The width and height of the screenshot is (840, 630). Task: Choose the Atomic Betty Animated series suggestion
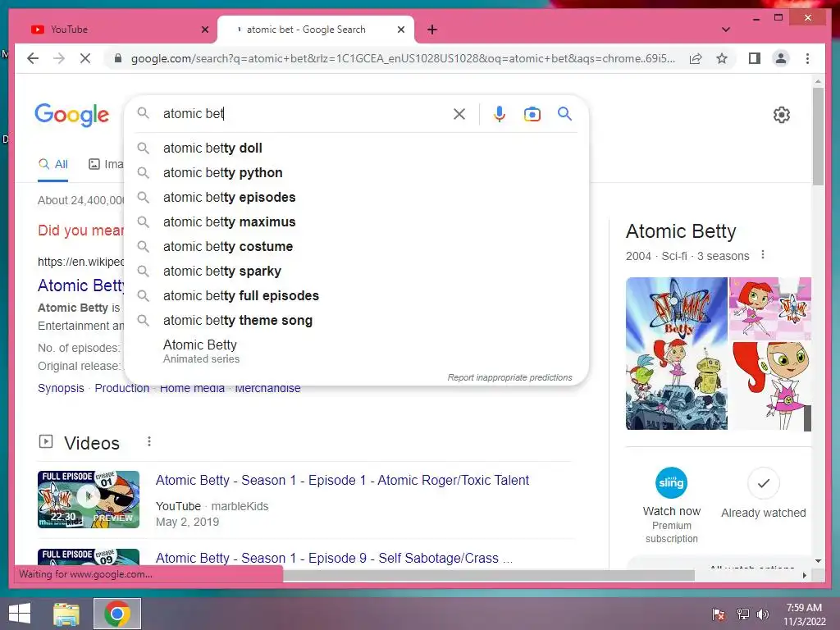click(x=356, y=351)
